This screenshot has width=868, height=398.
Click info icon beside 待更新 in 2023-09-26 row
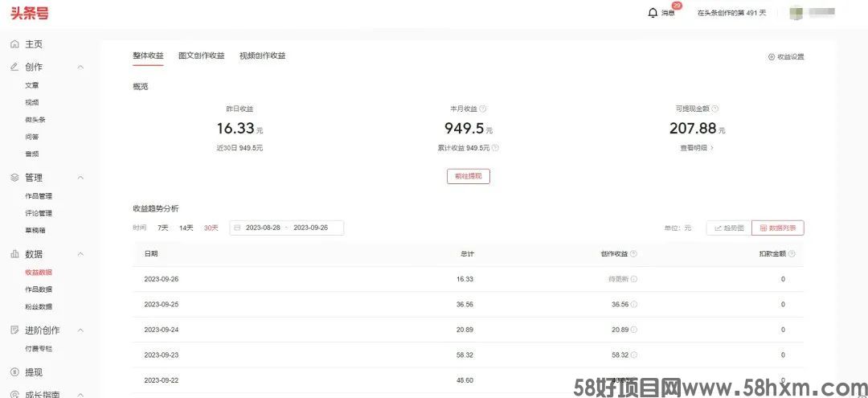(634, 279)
